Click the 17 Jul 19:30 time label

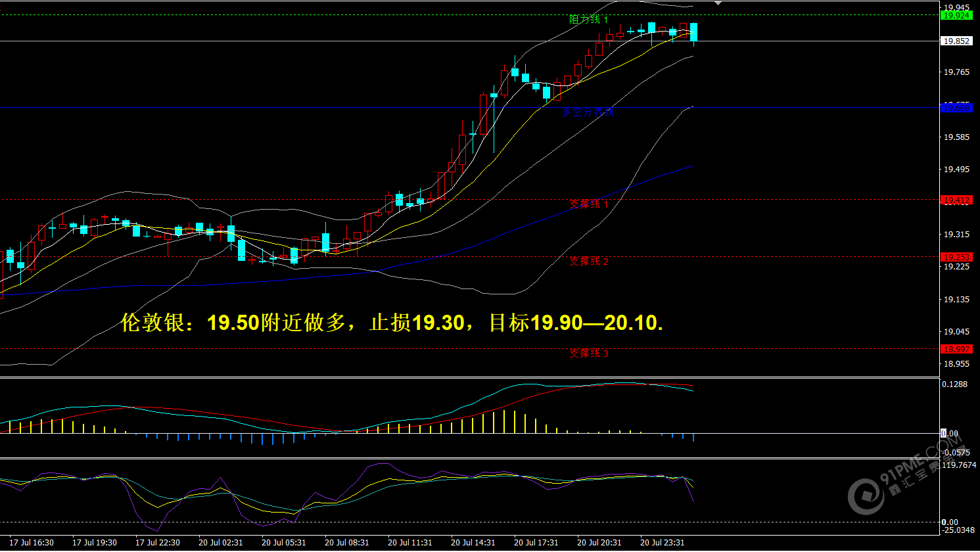pos(95,543)
